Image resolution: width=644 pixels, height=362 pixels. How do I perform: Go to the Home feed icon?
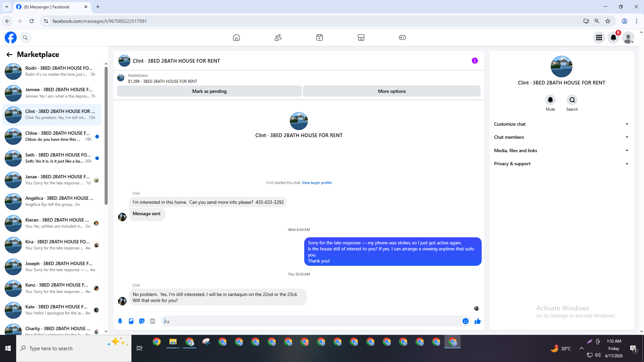click(236, 38)
